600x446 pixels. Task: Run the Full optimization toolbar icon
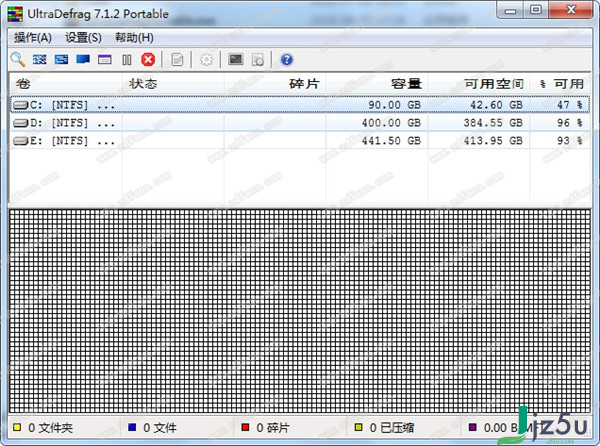[x=83, y=60]
